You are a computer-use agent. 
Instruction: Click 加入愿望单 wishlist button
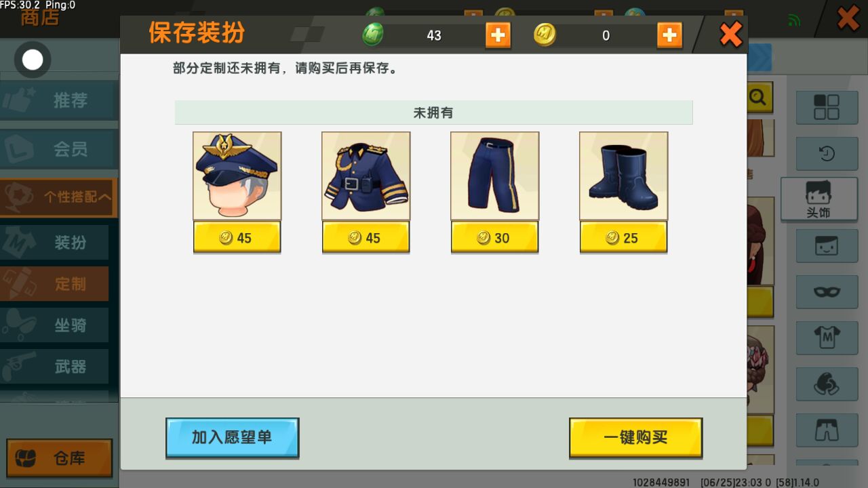click(x=233, y=438)
